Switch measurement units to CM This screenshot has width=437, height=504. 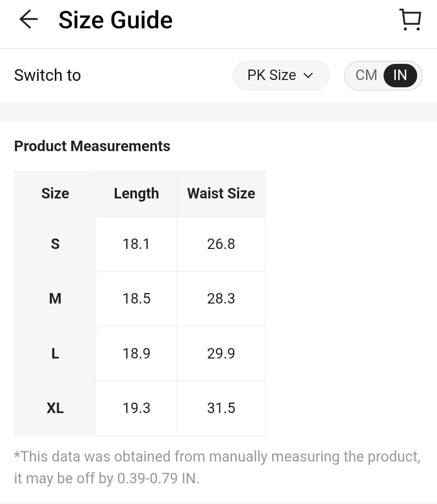(x=366, y=75)
